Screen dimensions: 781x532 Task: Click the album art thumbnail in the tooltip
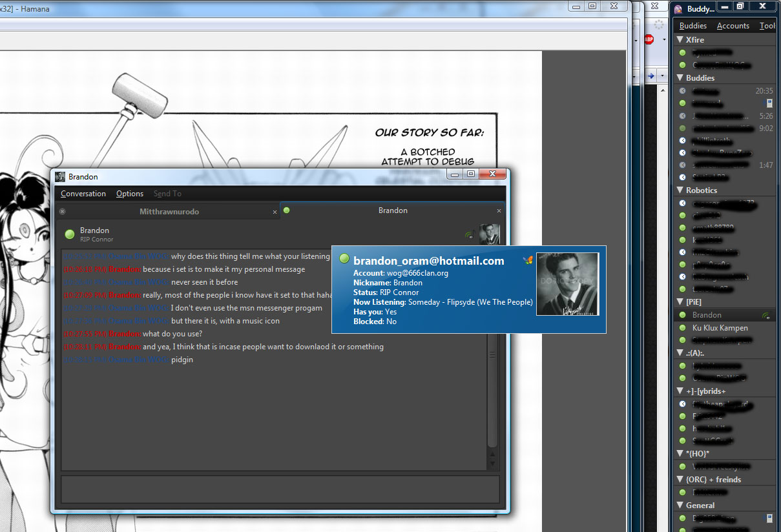[568, 283]
